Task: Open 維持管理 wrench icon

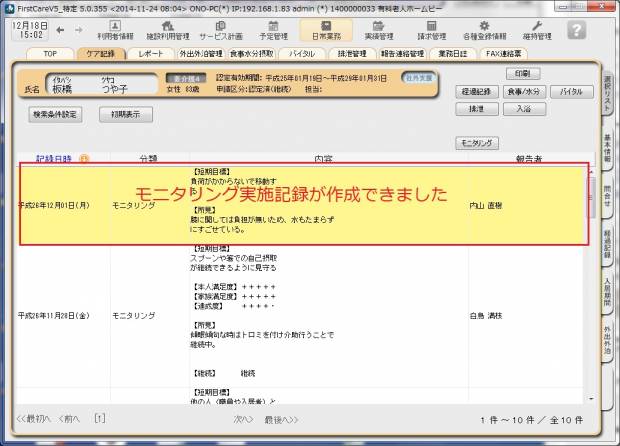Action: point(537,30)
